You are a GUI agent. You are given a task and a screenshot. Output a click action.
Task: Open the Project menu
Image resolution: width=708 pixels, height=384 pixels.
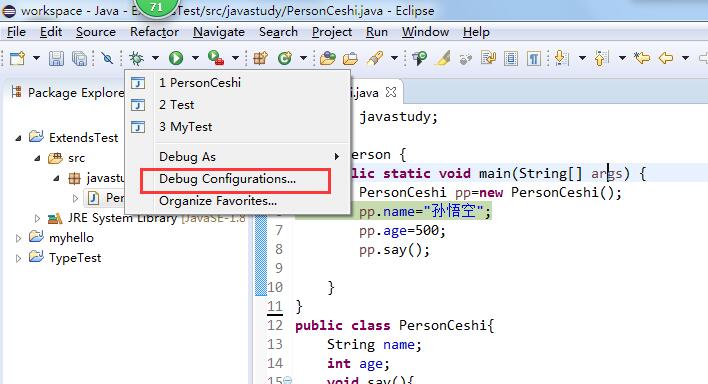[x=332, y=32]
